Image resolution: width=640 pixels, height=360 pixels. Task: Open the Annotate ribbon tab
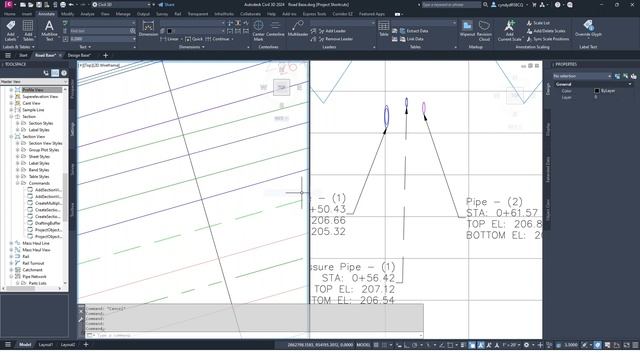coord(46,14)
